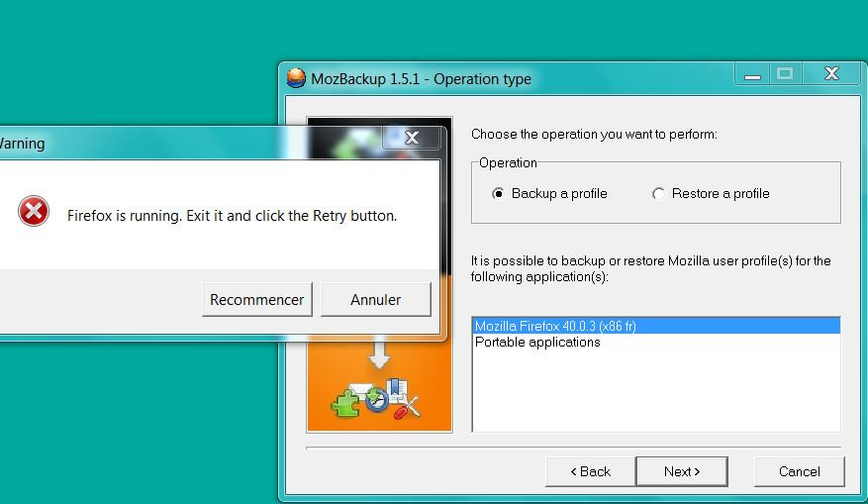Click the disabled maximize button of MozBackup

tap(785, 73)
